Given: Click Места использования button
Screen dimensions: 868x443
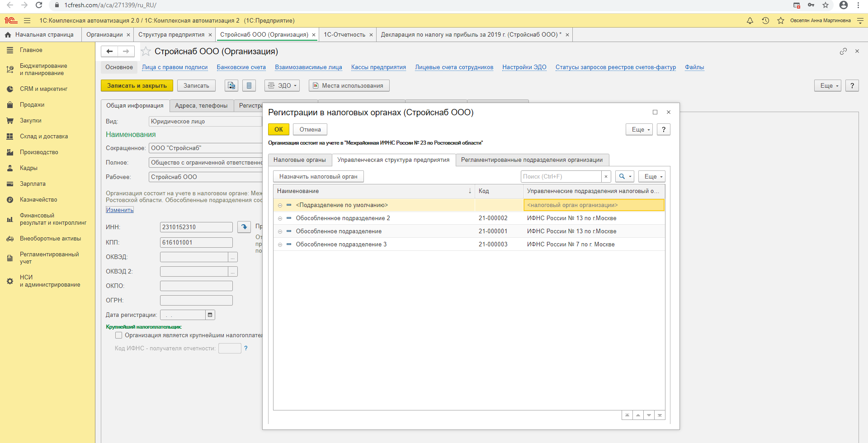Looking at the screenshot, I should click(x=349, y=85).
